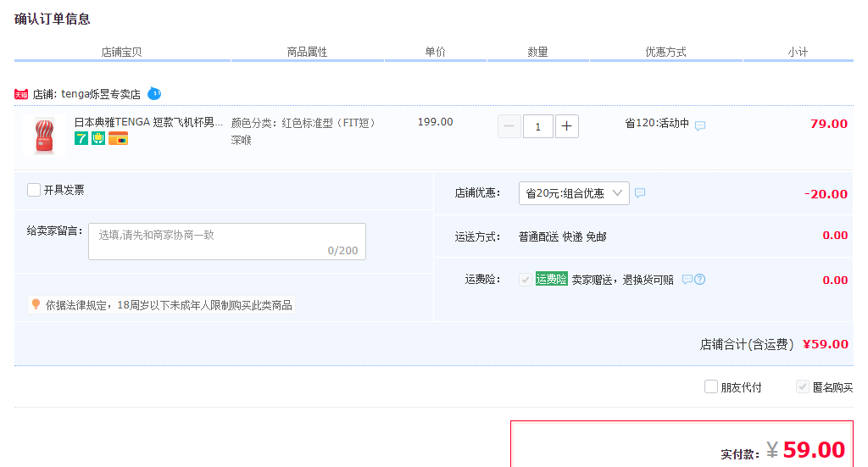The width and height of the screenshot is (868, 467).
Task: Click the 店铺合计 amount ¥59.00
Action: (826, 344)
